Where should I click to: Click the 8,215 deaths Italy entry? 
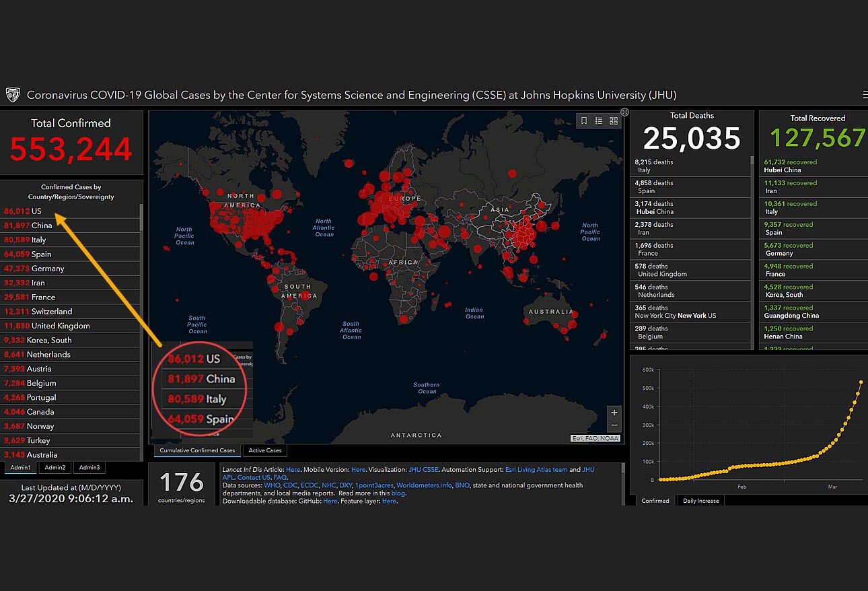(691, 166)
